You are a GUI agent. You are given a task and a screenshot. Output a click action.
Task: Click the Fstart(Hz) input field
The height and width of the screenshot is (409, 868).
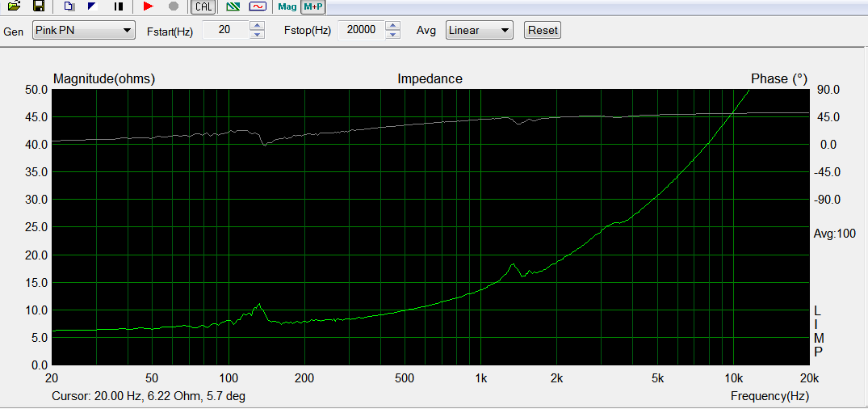tap(226, 30)
